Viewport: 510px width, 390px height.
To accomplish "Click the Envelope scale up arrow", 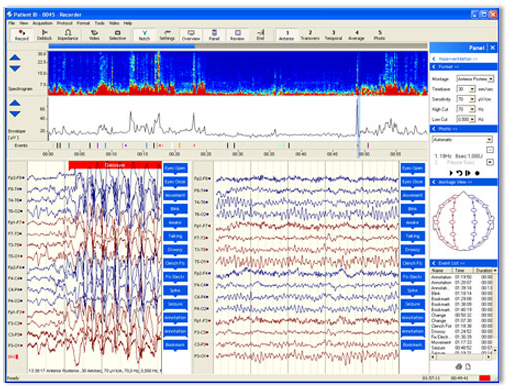I will tap(15, 103).
